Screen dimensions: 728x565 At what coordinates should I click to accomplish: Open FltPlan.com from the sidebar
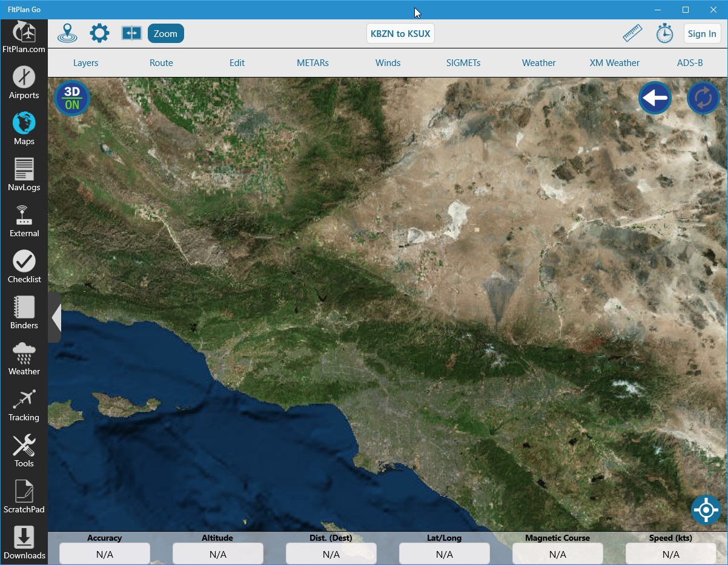pos(24,37)
